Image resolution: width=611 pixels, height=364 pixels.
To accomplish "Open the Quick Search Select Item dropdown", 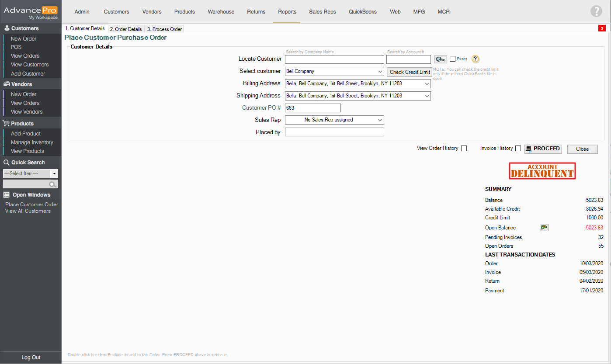I will pos(54,173).
